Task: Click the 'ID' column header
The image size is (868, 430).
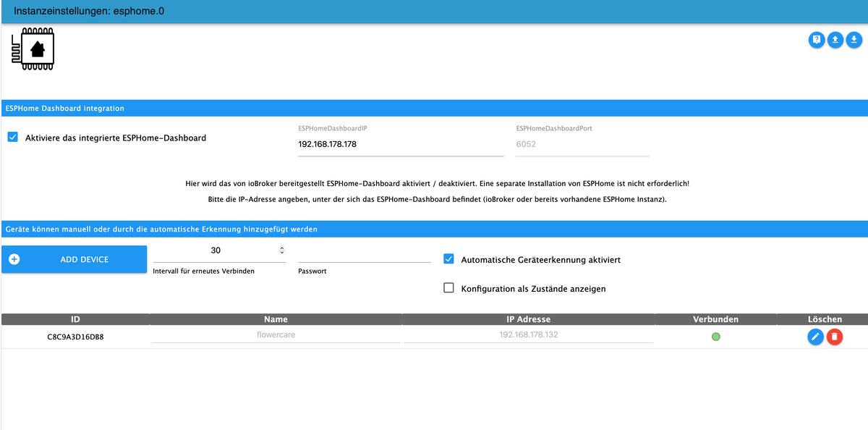Action: pos(75,319)
